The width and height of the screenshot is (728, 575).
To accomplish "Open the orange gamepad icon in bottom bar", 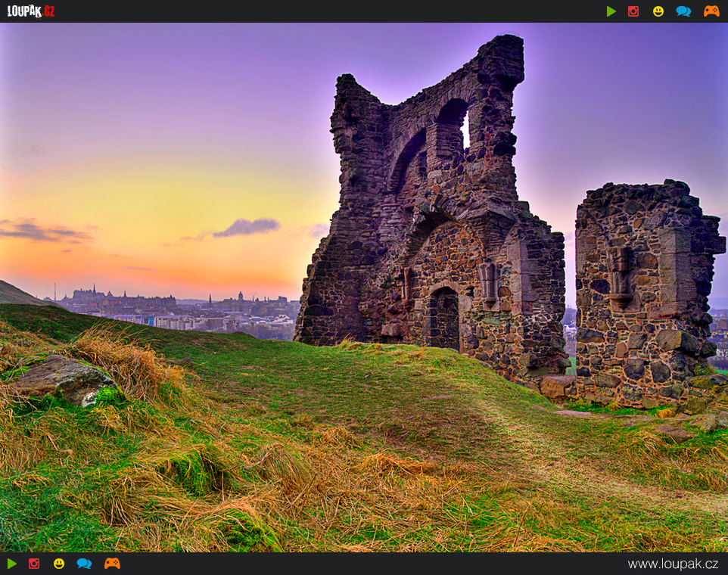I will [x=112, y=564].
